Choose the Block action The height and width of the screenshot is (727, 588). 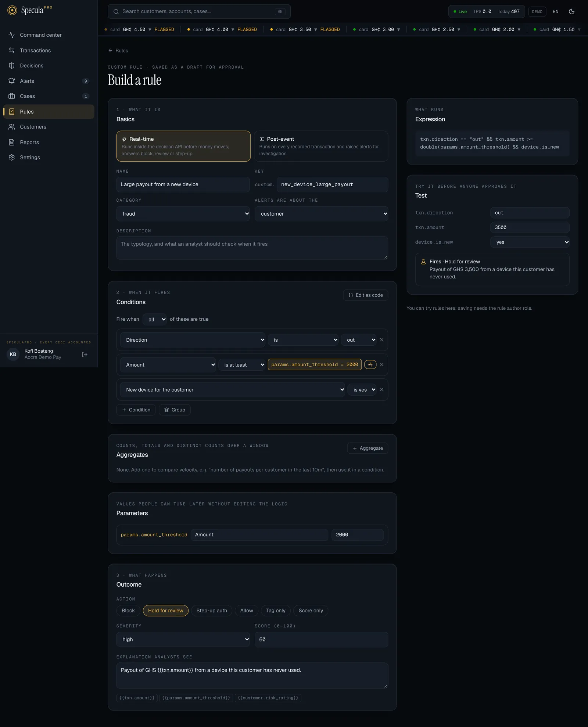point(128,611)
